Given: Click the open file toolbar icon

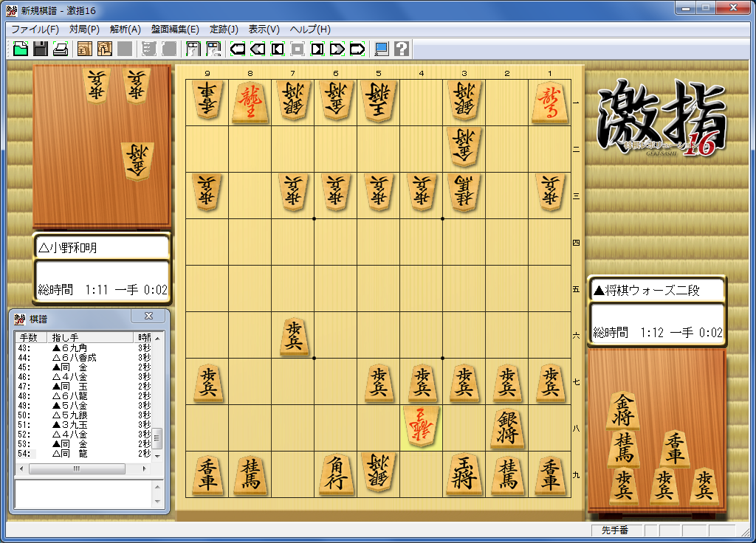Looking at the screenshot, I should point(21,49).
